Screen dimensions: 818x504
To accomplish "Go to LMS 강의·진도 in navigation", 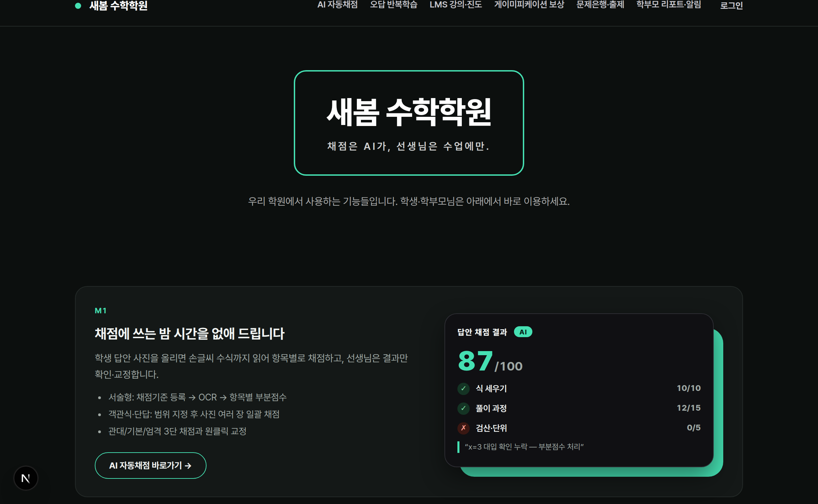I will tap(456, 5).
